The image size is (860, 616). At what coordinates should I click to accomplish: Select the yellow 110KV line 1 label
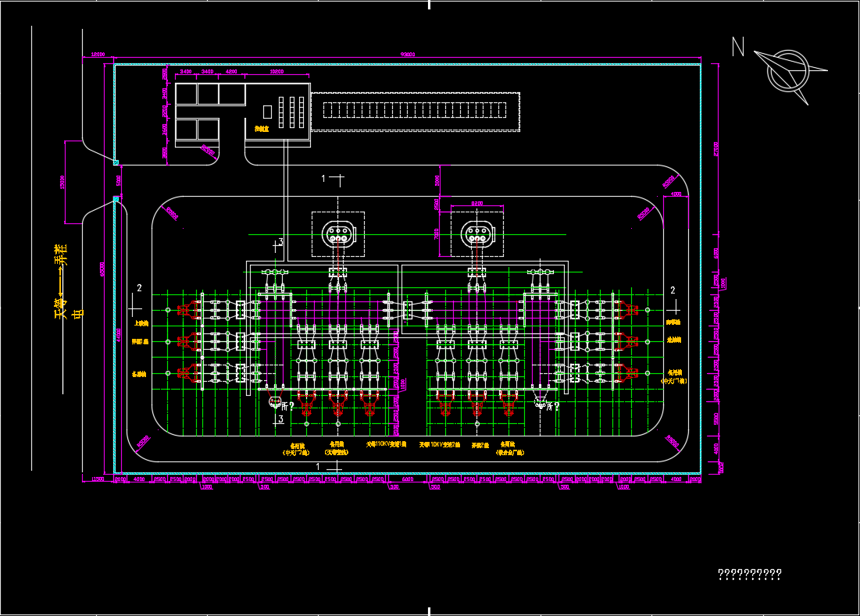coord(387,444)
